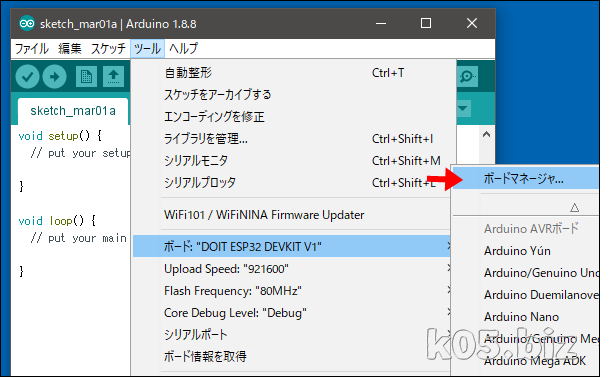Choose スケッチをアーカイブする menu entry

(294, 95)
